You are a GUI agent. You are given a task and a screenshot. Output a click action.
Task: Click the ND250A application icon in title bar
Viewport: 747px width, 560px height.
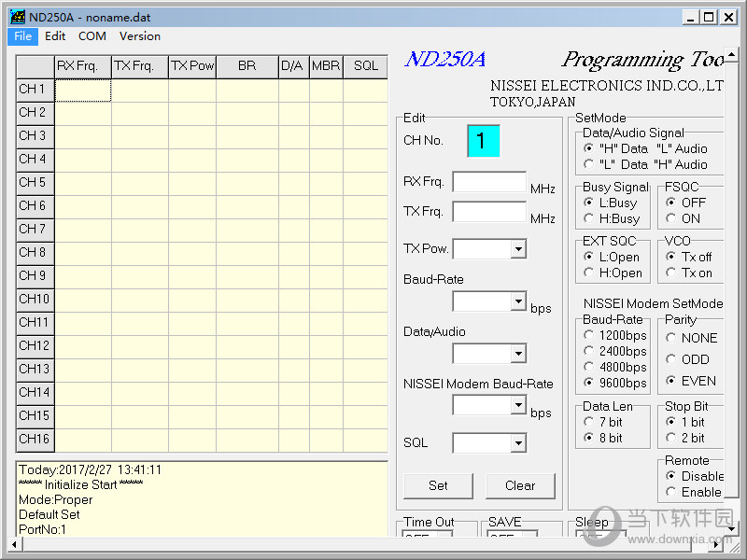18,17
